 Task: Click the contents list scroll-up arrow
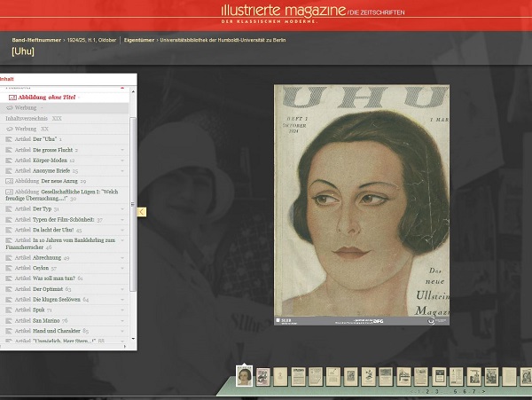[133, 92]
